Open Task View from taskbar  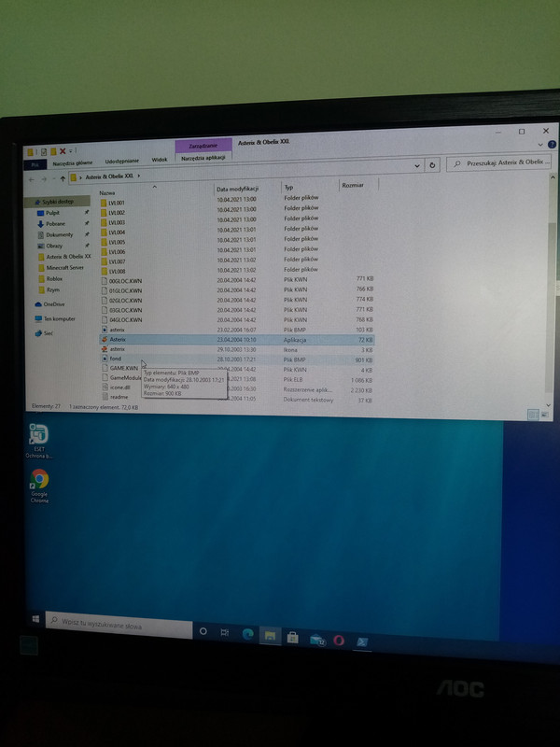[x=224, y=632]
